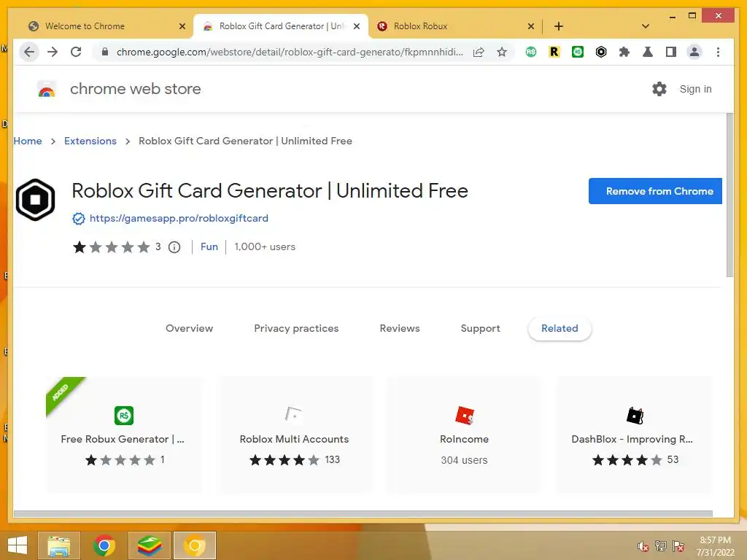Viewport: 747px width, 560px height.
Task: Click the rating info circle icon
Action: 174,247
